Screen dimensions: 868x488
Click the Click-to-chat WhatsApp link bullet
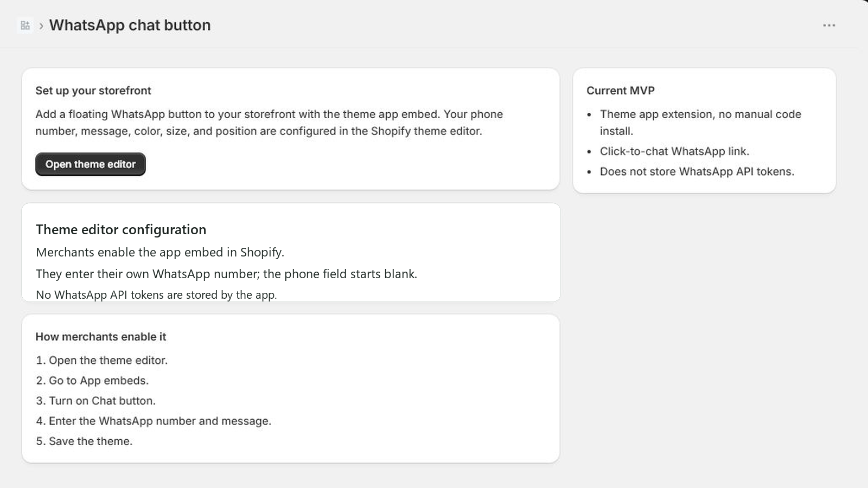tap(674, 151)
